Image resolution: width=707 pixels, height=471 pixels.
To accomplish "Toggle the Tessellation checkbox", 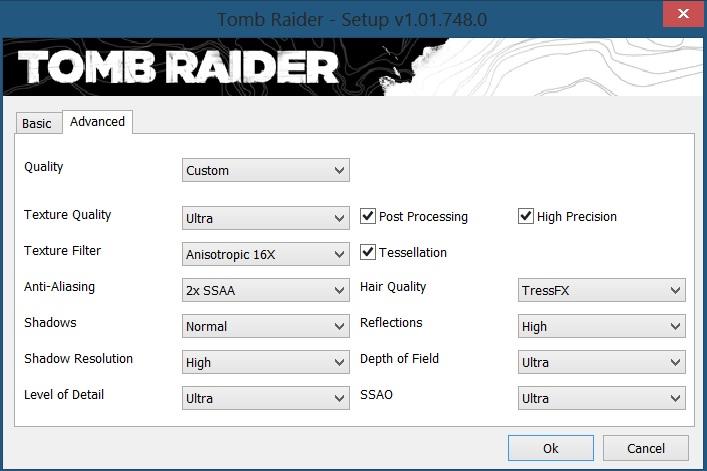I will click(368, 252).
